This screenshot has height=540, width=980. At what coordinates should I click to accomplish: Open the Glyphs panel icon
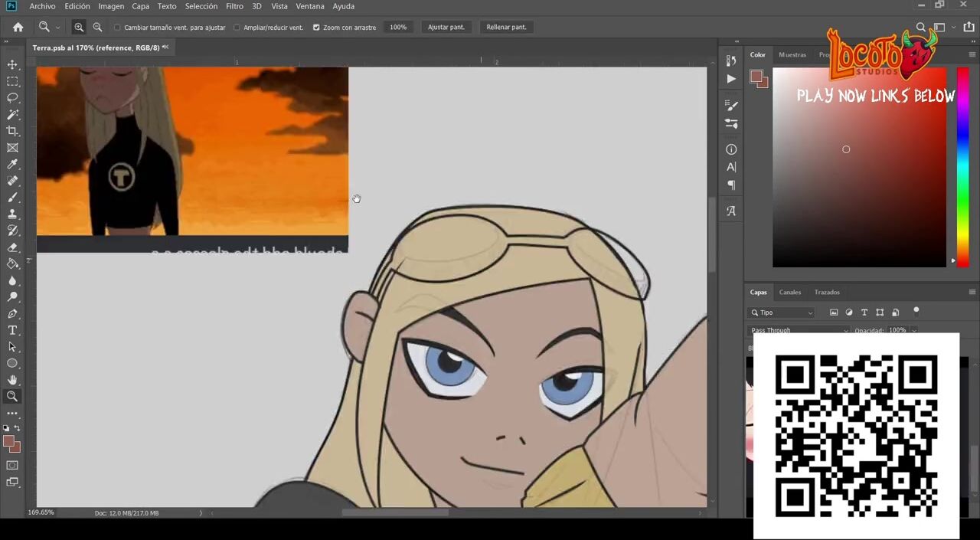click(x=731, y=211)
